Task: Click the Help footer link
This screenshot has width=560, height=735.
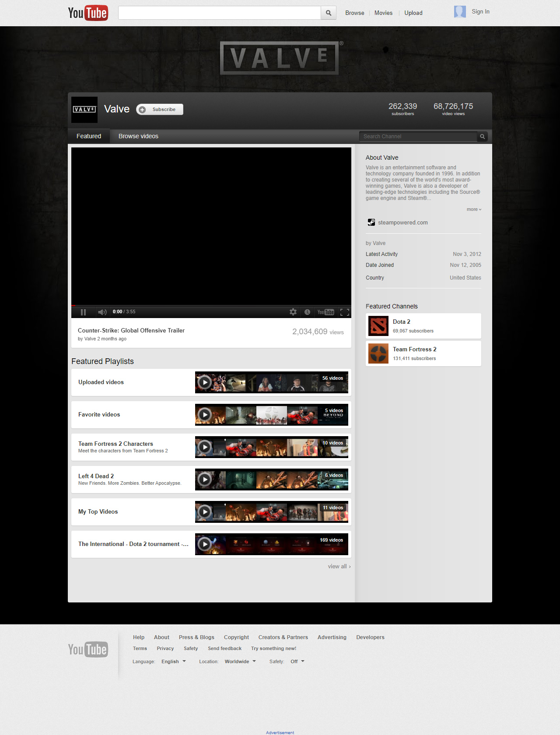Action: 139,637
